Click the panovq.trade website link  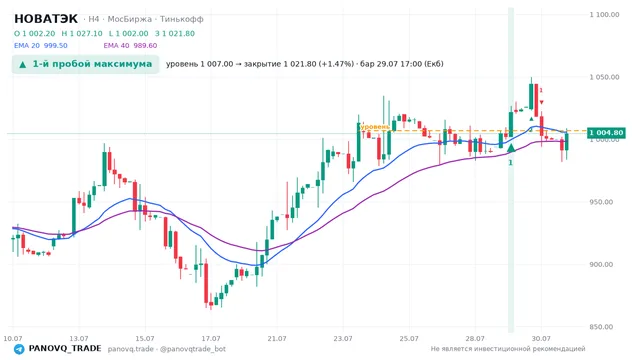click(131, 349)
